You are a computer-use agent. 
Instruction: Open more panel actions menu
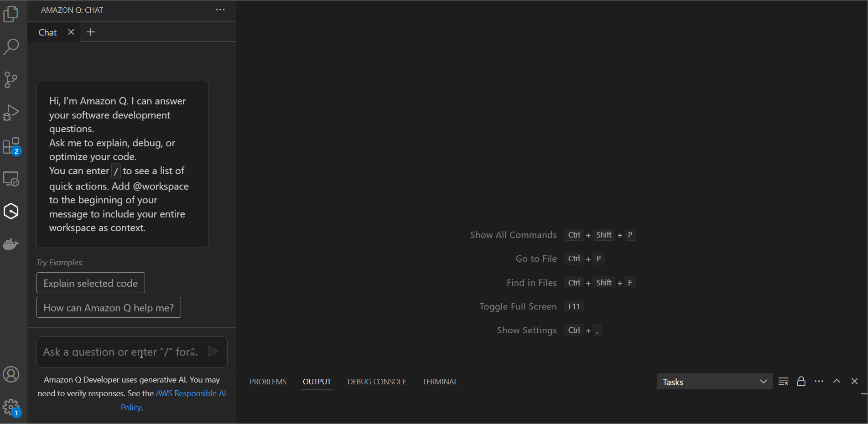819,382
